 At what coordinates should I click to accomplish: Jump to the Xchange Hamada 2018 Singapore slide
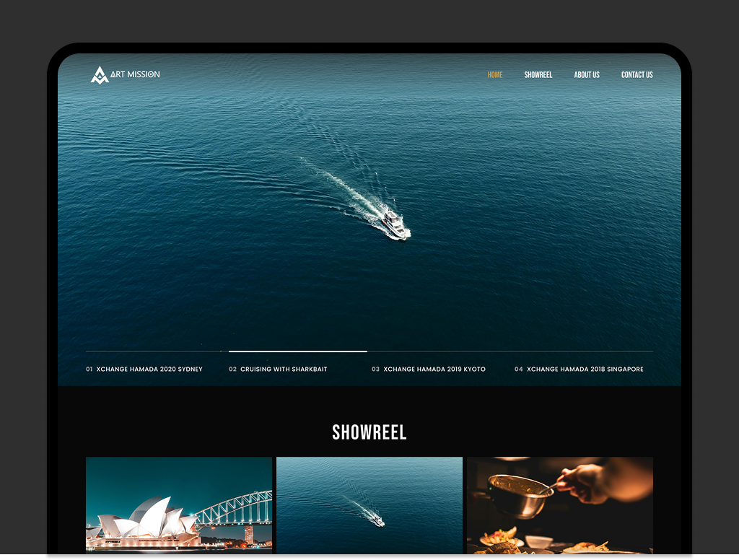tap(585, 369)
